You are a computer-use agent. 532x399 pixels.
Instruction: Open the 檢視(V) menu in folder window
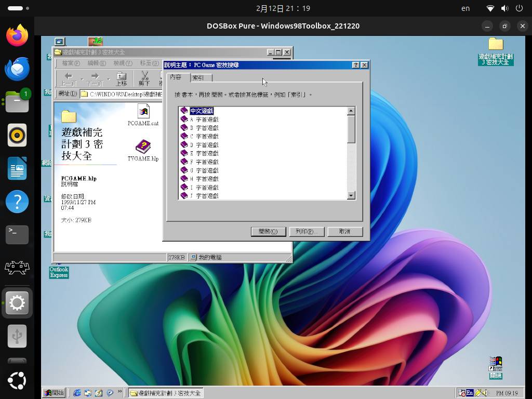coord(123,63)
